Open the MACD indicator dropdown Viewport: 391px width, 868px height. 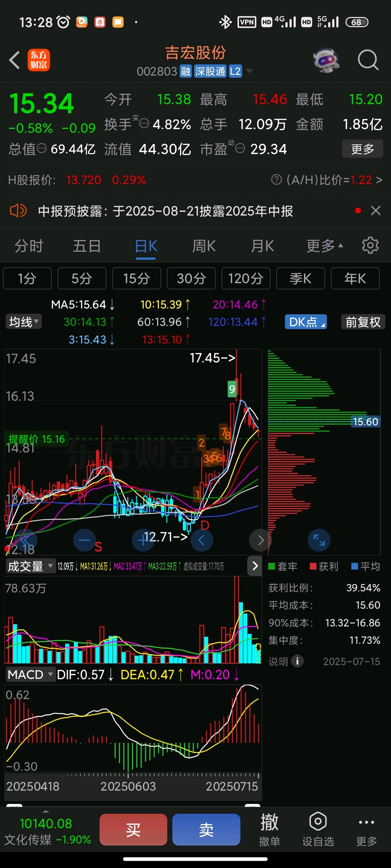[x=30, y=675]
